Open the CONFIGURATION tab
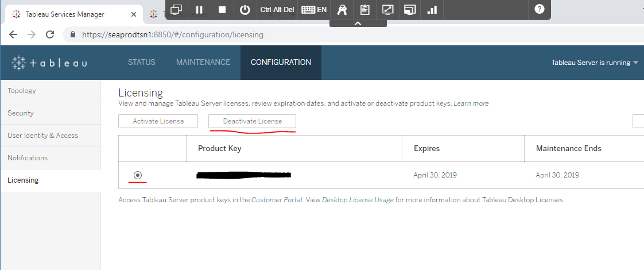The width and height of the screenshot is (644, 270). pyautogui.click(x=281, y=63)
